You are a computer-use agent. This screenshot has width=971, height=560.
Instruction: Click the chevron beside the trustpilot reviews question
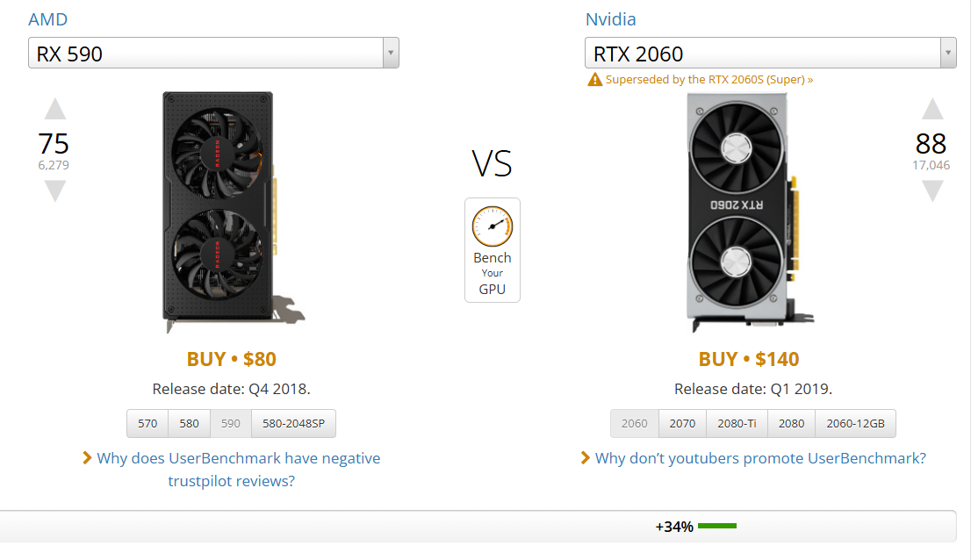(x=87, y=457)
